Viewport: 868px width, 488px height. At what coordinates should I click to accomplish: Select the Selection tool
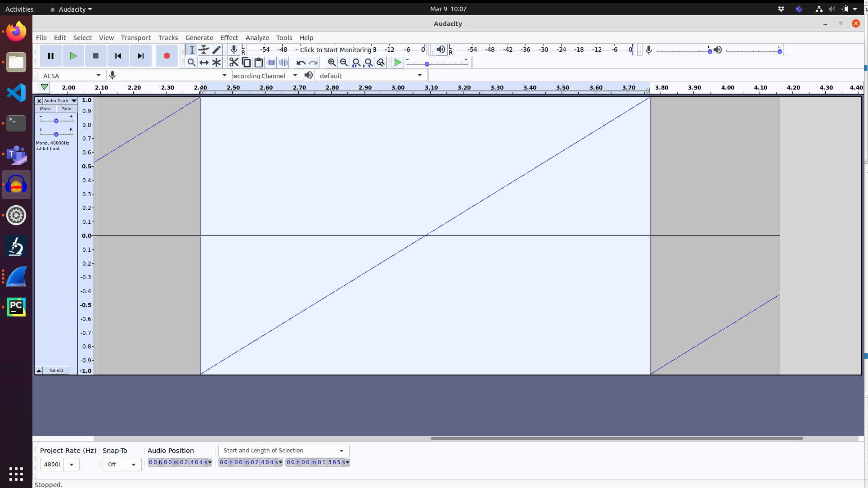click(x=192, y=50)
